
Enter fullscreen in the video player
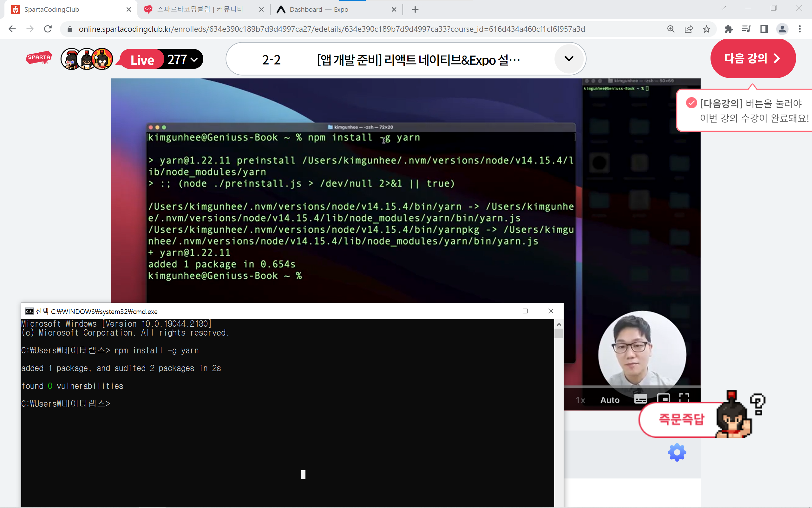coord(684,399)
